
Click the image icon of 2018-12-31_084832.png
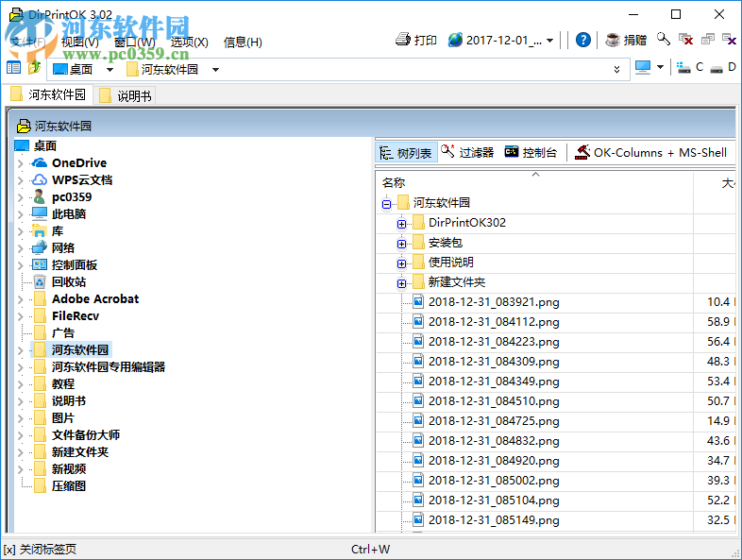[418, 441]
